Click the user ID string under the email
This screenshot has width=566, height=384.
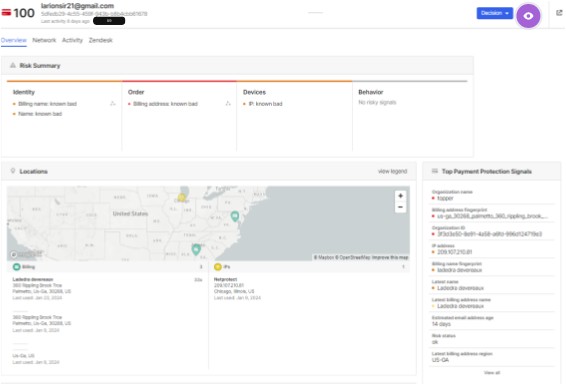tap(94, 14)
